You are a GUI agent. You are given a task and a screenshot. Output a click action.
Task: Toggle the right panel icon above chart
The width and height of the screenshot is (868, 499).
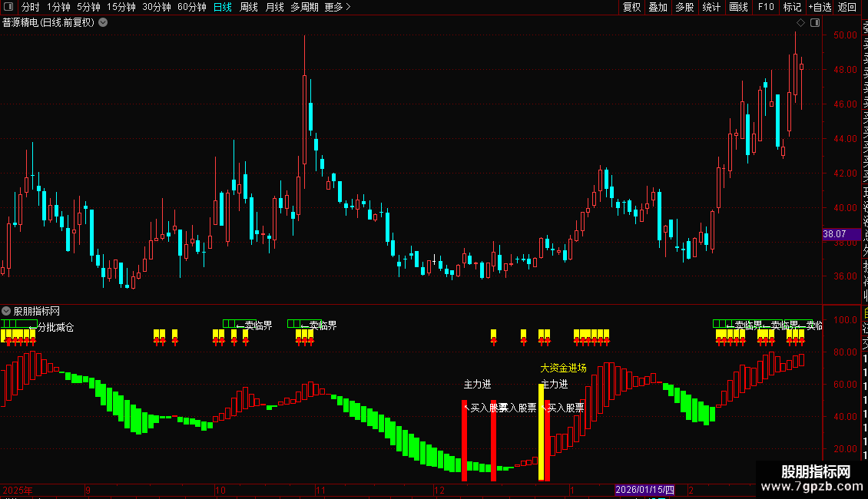tap(815, 23)
